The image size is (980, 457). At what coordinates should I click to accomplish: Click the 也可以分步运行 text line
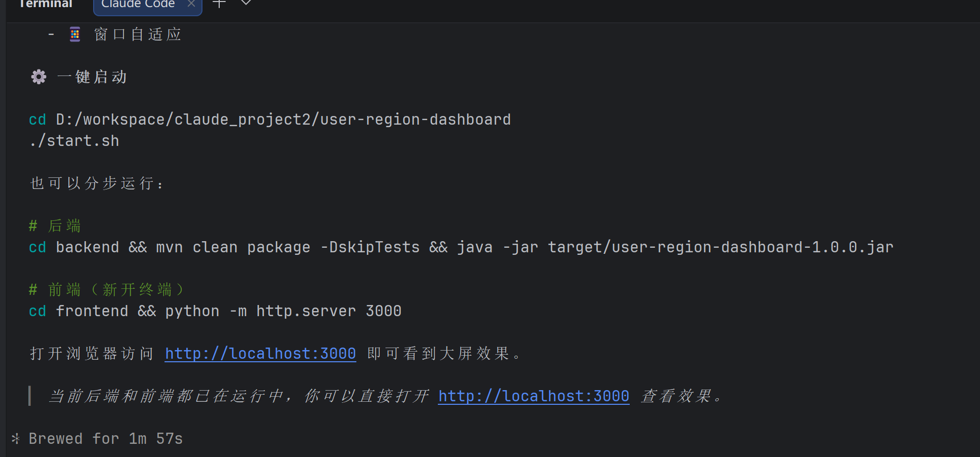pyautogui.click(x=97, y=183)
